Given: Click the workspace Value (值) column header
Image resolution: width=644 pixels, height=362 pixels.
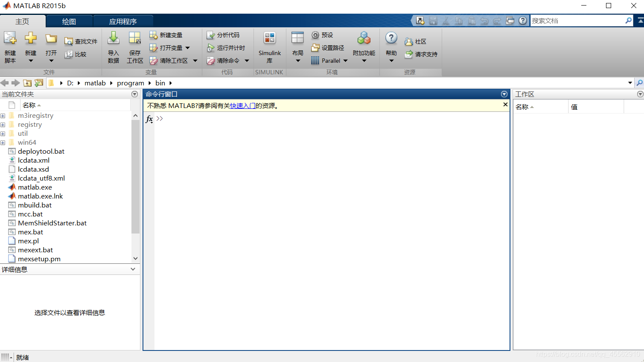Looking at the screenshot, I should (x=596, y=107).
